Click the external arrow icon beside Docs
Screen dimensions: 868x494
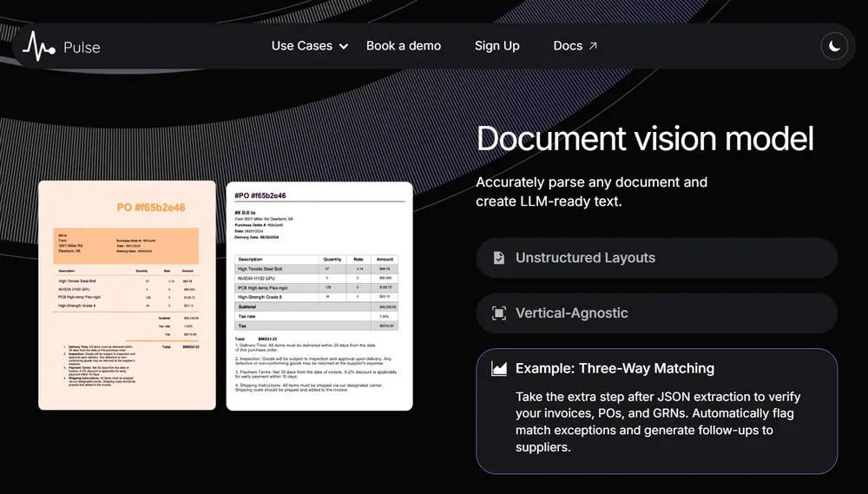594,46
